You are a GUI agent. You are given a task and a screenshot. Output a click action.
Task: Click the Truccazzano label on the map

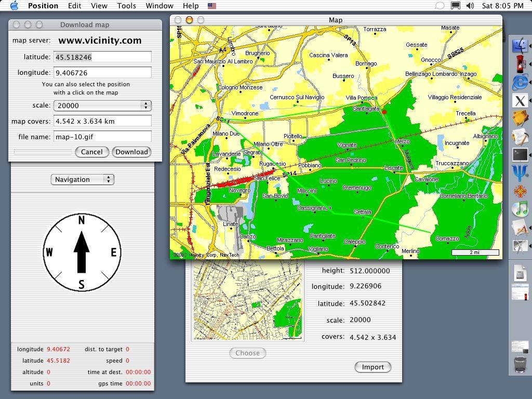[452, 164]
